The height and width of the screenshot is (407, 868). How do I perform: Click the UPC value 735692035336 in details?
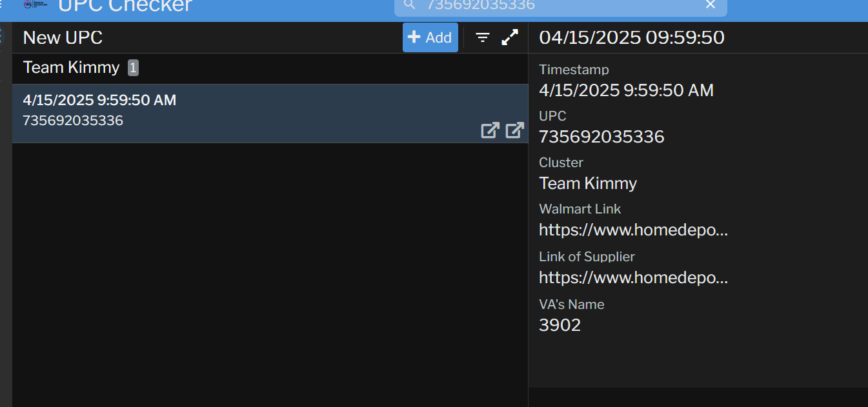click(601, 137)
